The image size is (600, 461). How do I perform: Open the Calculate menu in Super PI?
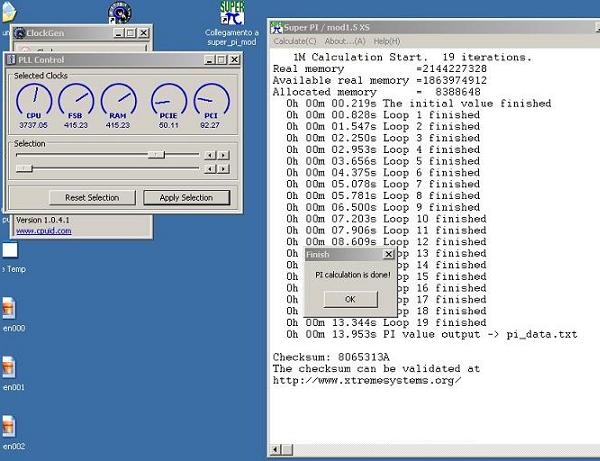click(x=295, y=41)
